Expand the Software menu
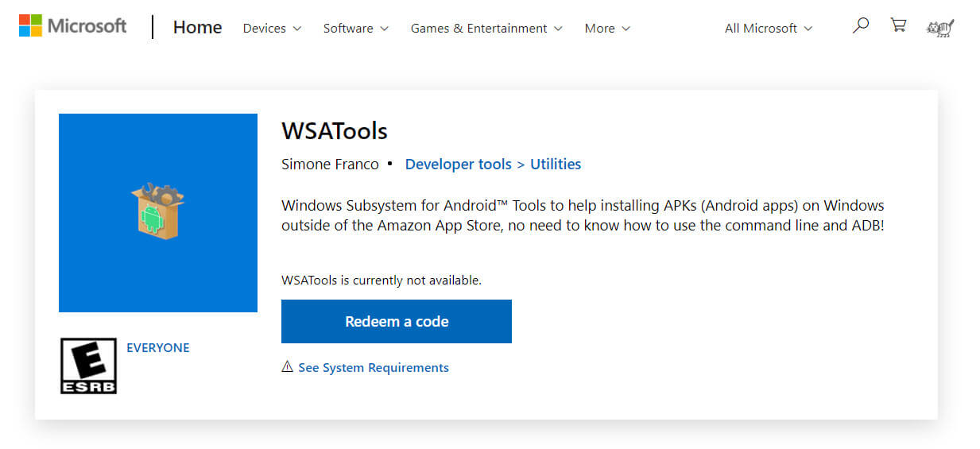Image resolution: width=980 pixels, height=449 pixels. pos(355,28)
